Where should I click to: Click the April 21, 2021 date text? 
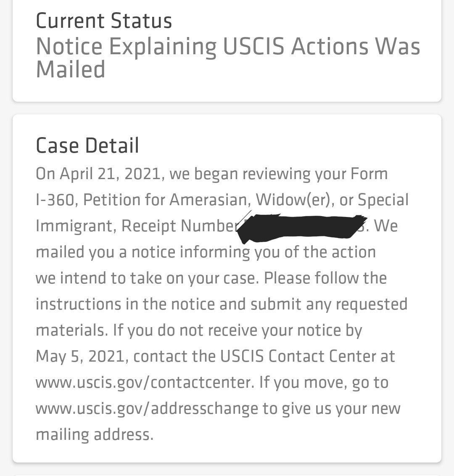click(x=110, y=174)
